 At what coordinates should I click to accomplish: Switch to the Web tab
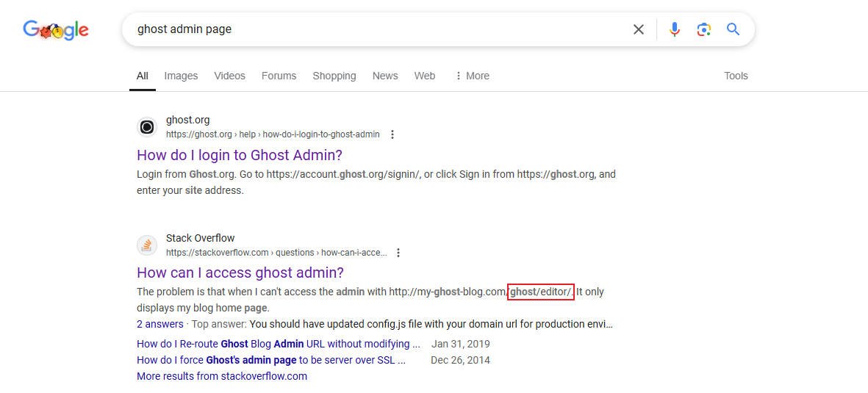[425, 76]
